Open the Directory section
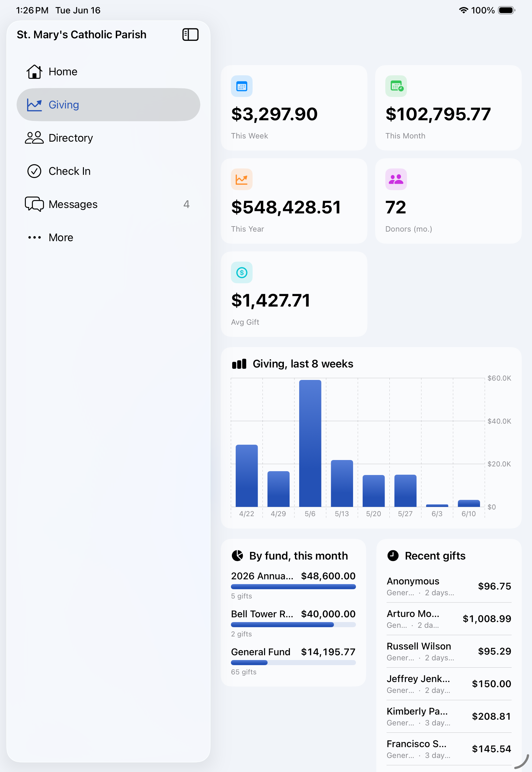The image size is (532, 772). (x=108, y=138)
